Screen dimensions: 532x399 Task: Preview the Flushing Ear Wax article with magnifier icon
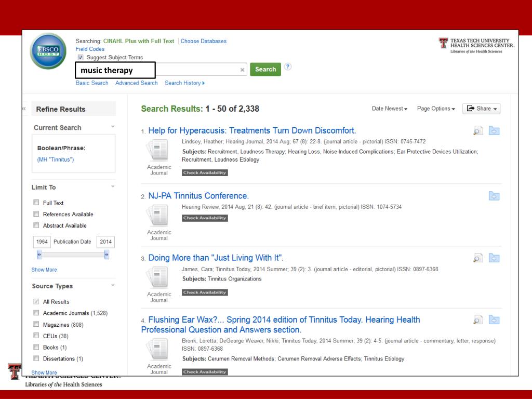coord(477,320)
